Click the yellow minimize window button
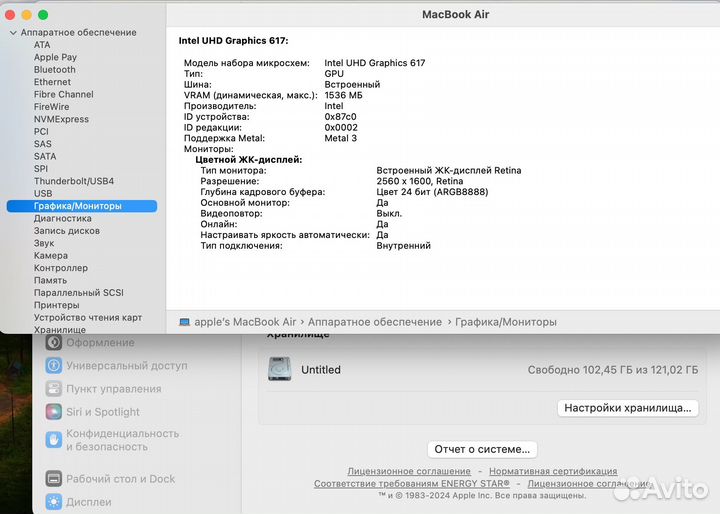 [x=27, y=15]
